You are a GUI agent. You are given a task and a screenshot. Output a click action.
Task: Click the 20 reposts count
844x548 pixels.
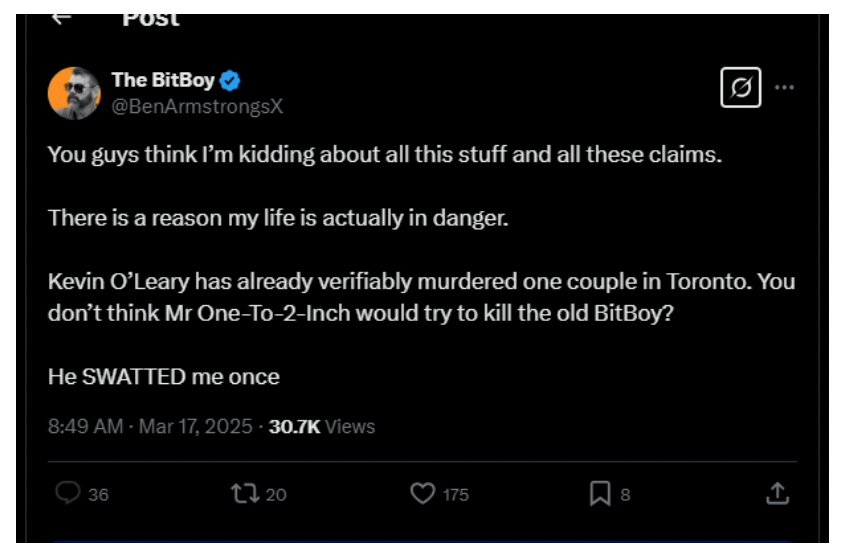(276, 494)
